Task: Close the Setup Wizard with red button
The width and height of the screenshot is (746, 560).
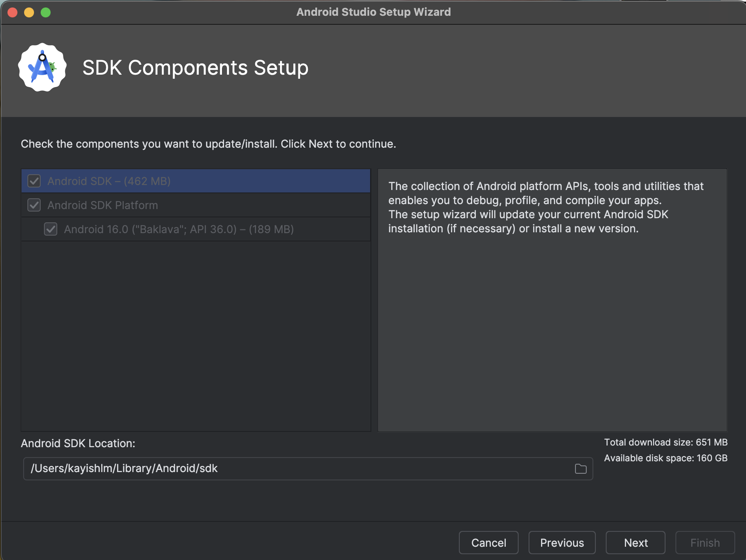Action: point(12,12)
